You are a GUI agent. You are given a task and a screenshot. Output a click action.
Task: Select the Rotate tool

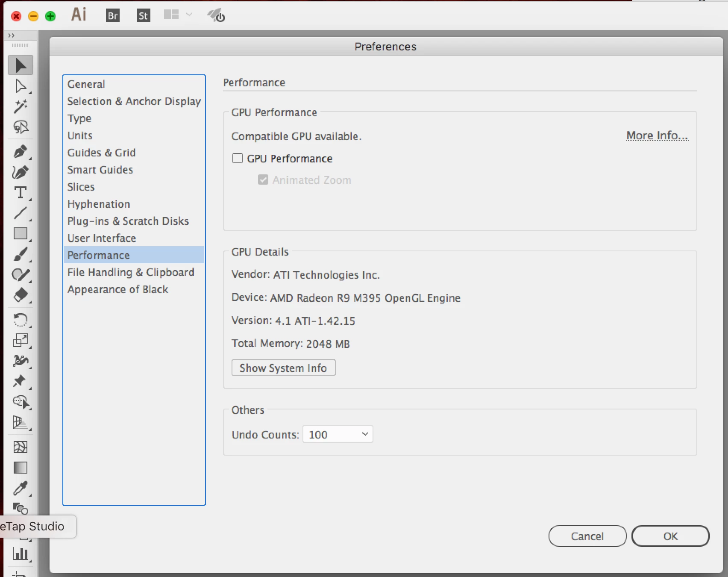click(21, 320)
